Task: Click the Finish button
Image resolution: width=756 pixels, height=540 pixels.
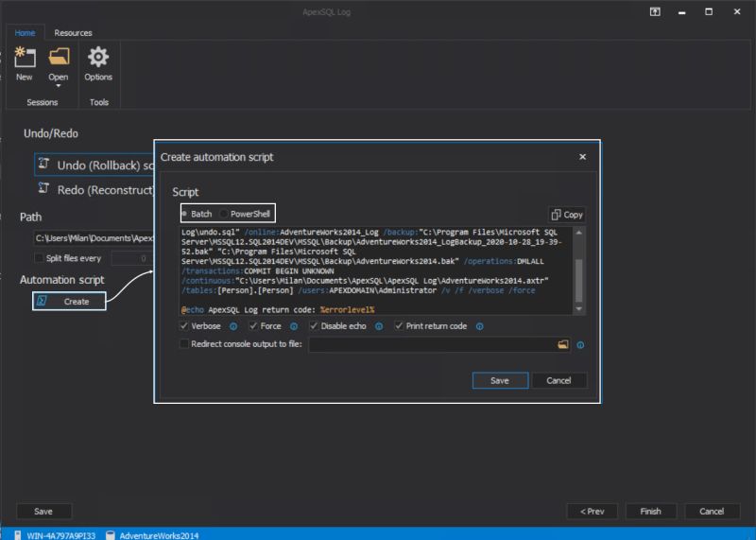Action: click(651, 511)
